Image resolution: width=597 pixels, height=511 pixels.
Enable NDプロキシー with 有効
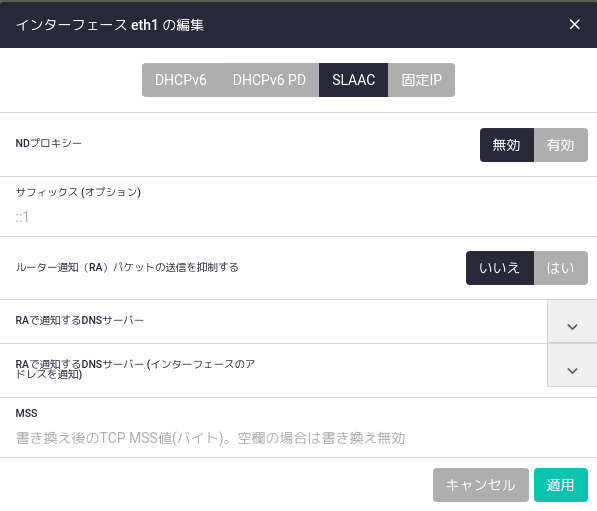560,145
